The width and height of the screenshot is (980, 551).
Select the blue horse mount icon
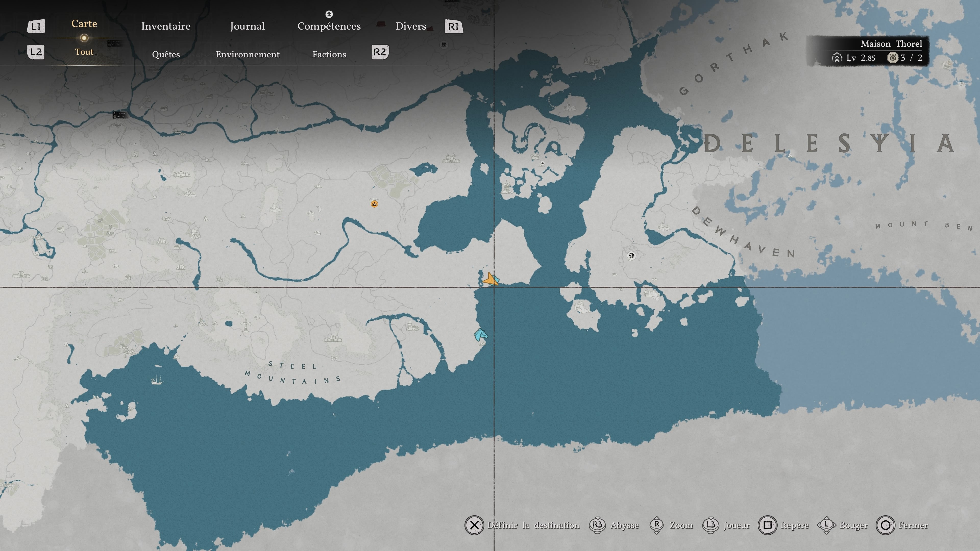tap(481, 335)
